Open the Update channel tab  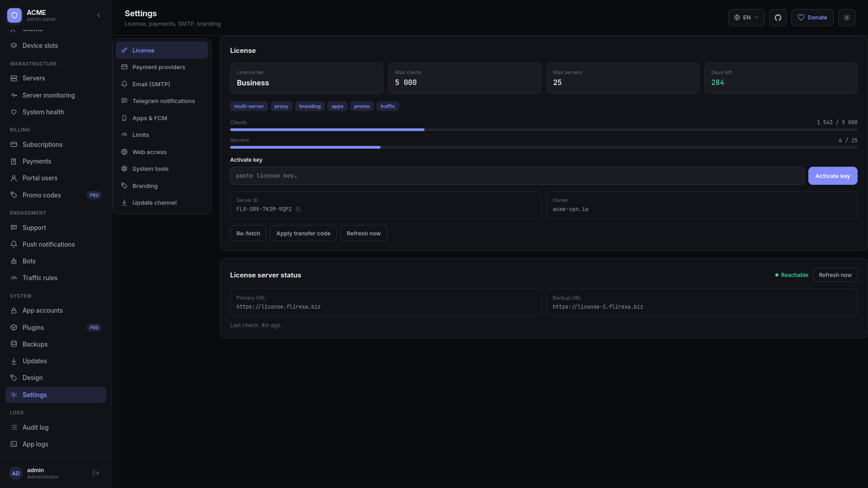point(162,203)
